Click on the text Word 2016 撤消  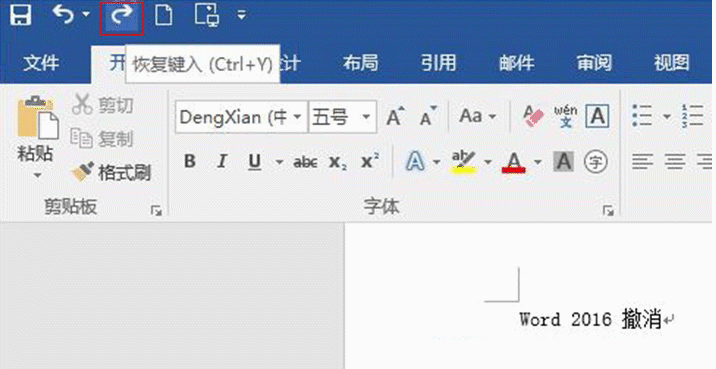click(590, 319)
